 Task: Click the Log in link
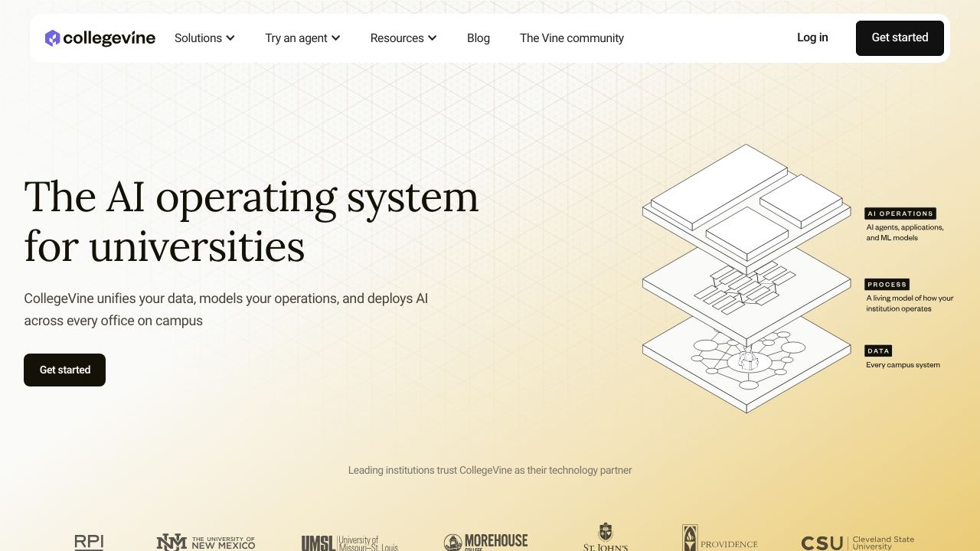pyautogui.click(x=812, y=37)
